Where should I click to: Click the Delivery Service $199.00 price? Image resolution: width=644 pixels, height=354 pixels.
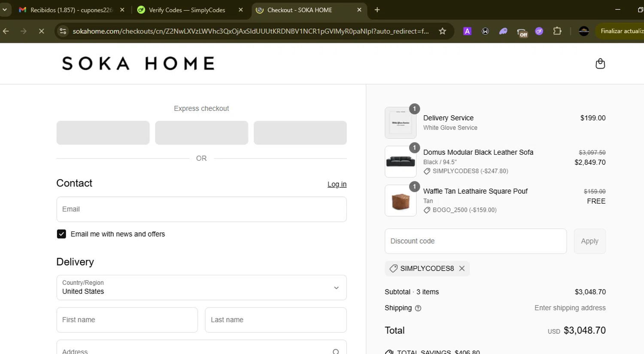click(x=593, y=118)
